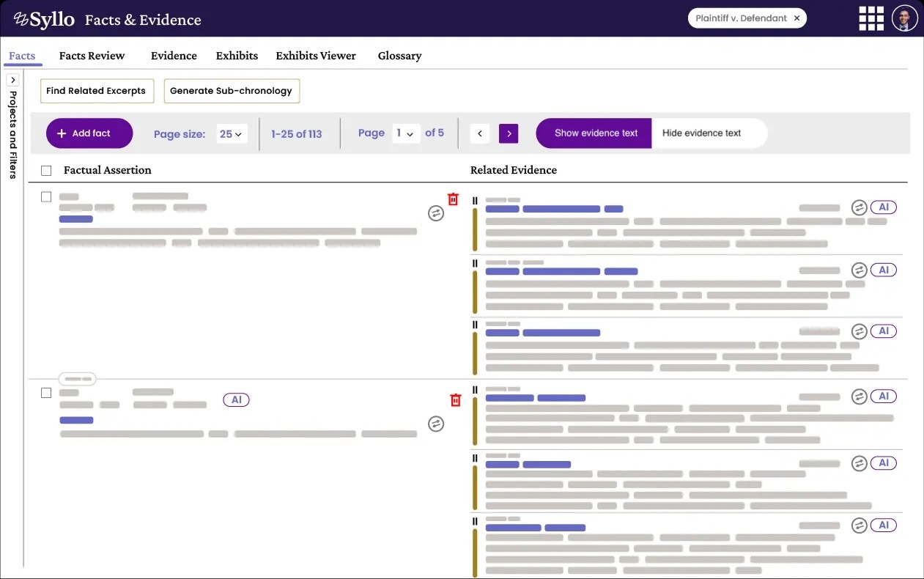Delete the first factual assertion with trash icon

click(453, 199)
